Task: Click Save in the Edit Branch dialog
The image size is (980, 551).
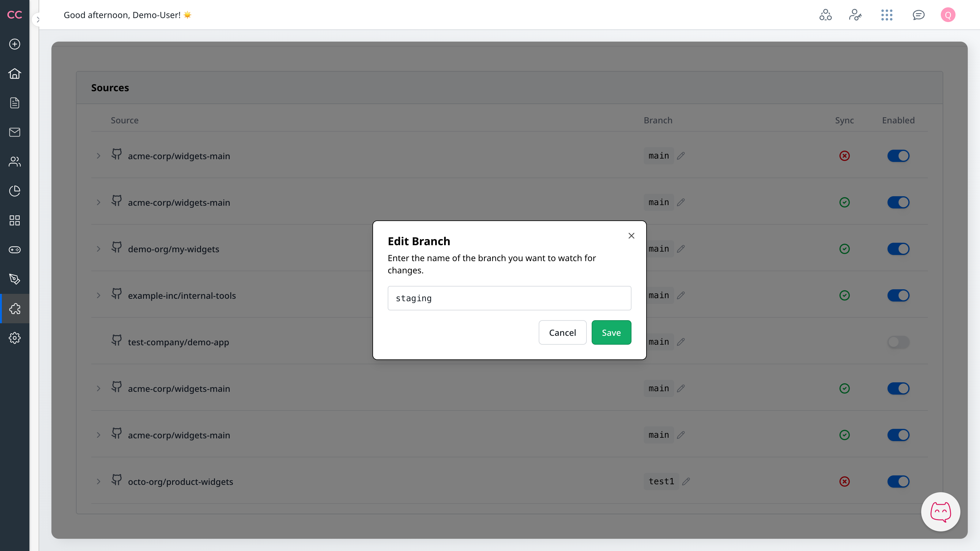Action: (611, 333)
